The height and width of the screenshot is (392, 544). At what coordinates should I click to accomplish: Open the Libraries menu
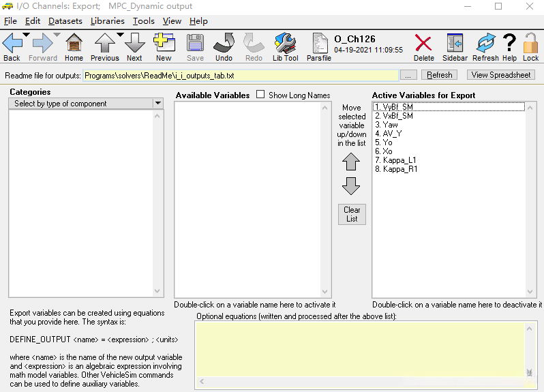pyautogui.click(x=107, y=21)
